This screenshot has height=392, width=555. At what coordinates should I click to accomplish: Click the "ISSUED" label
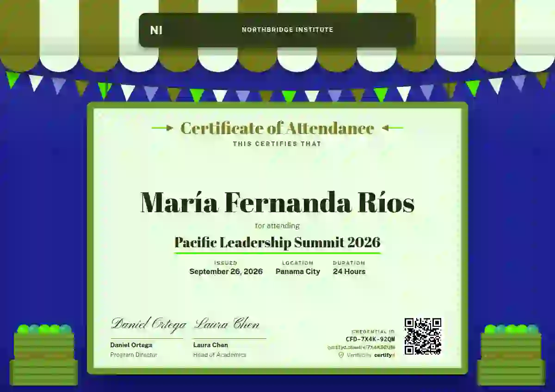[x=226, y=263]
